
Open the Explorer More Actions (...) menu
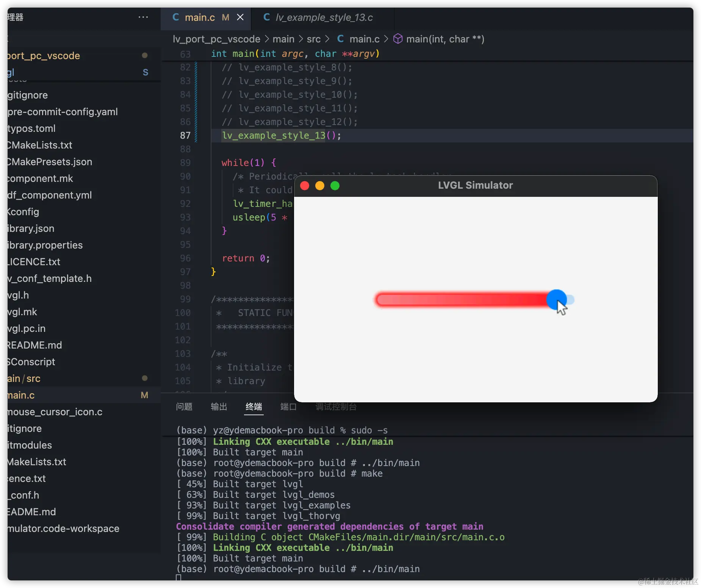coord(143,17)
